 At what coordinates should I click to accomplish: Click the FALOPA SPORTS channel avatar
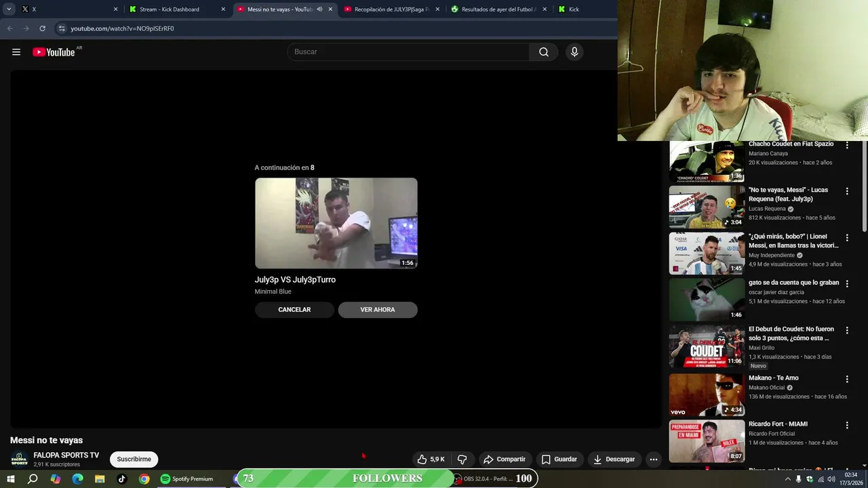point(19,460)
